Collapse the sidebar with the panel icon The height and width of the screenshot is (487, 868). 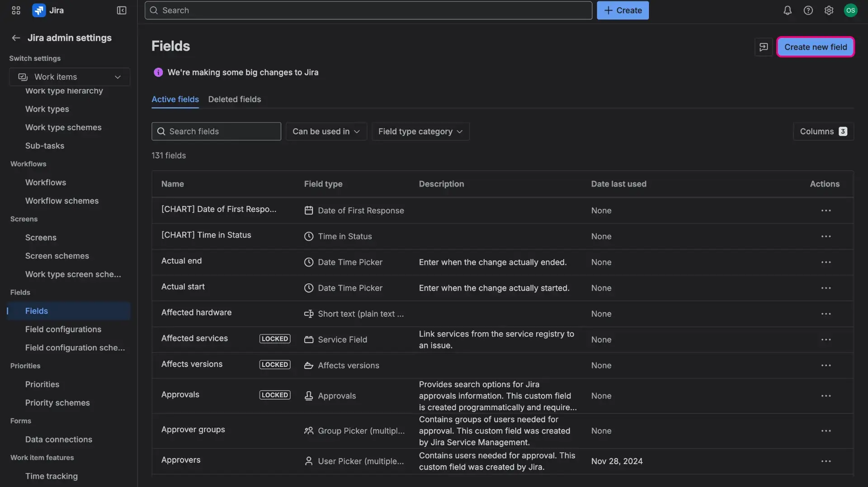coord(121,10)
